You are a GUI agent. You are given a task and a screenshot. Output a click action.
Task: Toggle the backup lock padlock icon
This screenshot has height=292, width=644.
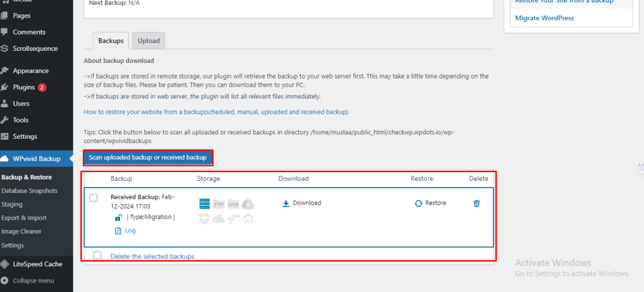point(118,217)
